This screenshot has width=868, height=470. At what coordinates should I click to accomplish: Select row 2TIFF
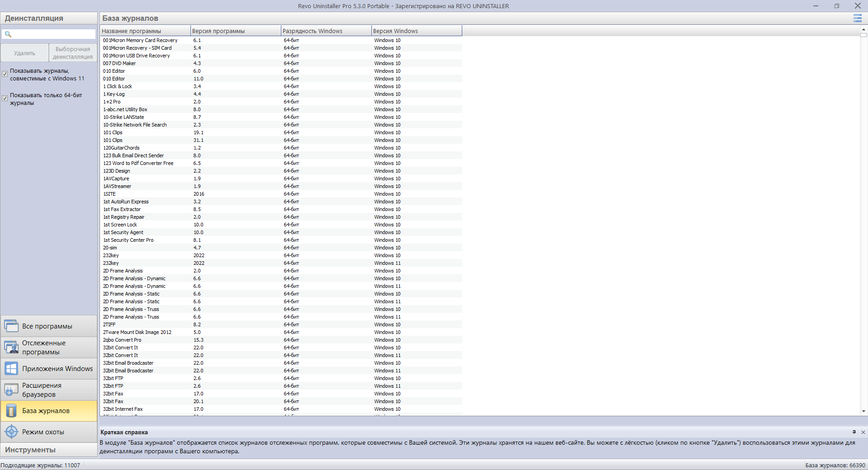[281, 324]
